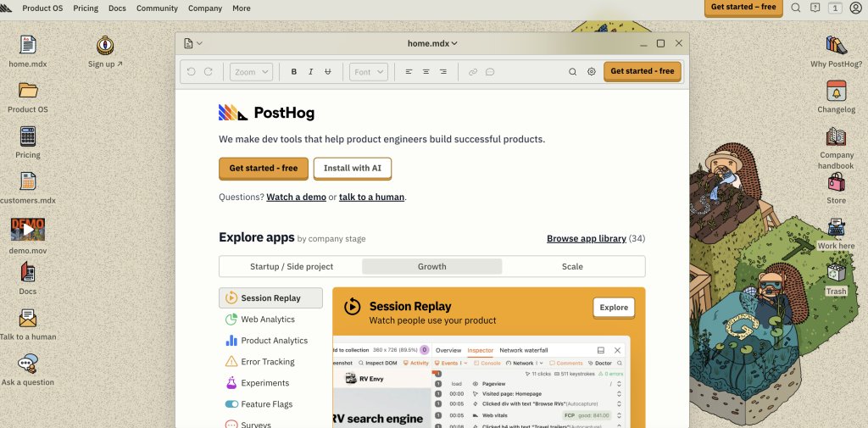The width and height of the screenshot is (868, 428).
Task: Play the demo.mov video thumbnail
Action: [x=28, y=229]
